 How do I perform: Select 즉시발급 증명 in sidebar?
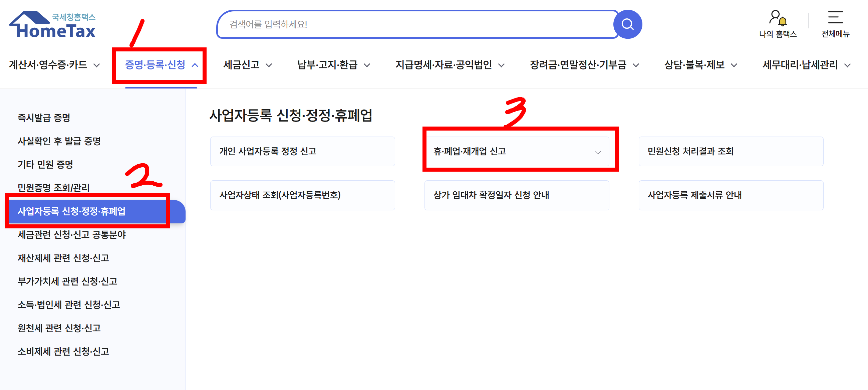[44, 117]
